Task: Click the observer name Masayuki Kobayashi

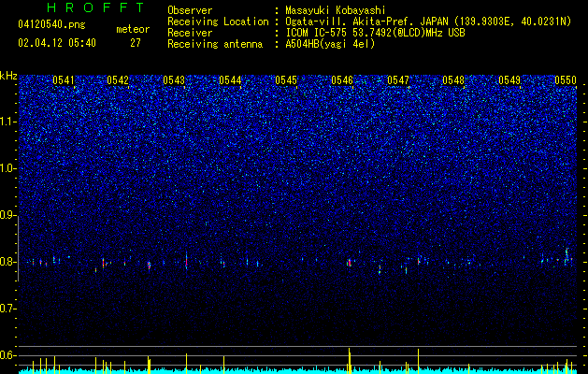Action: tap(336, 10)
